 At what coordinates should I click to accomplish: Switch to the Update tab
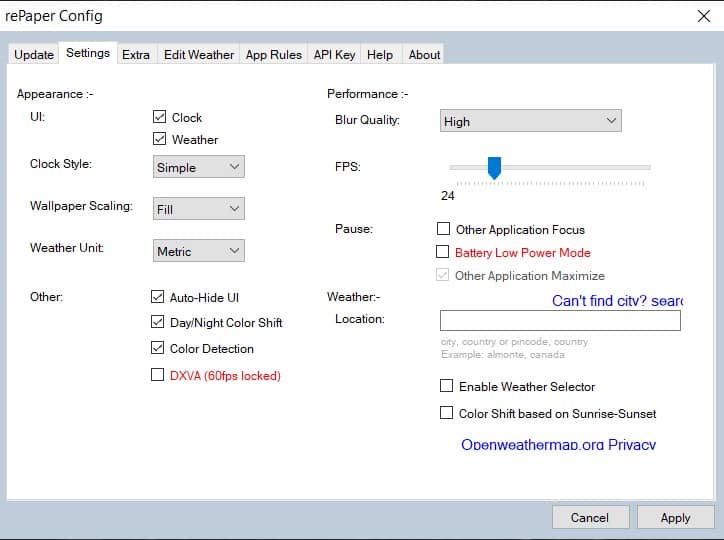(34, 54)
